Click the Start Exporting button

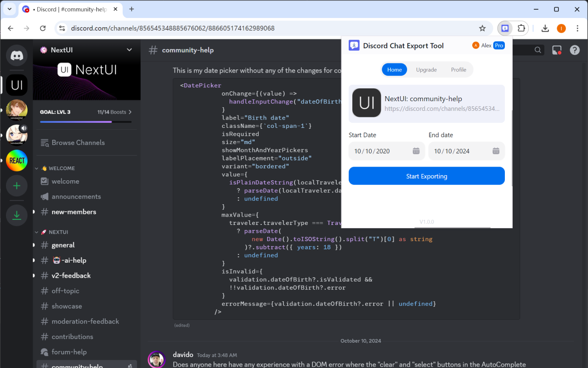click(426, 176)
